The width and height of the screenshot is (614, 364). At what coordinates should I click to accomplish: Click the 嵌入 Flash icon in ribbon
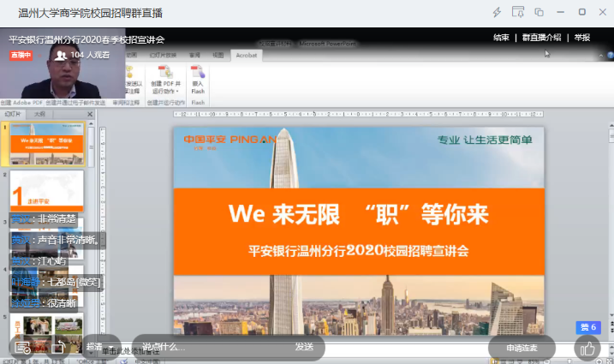click(198, 79)
